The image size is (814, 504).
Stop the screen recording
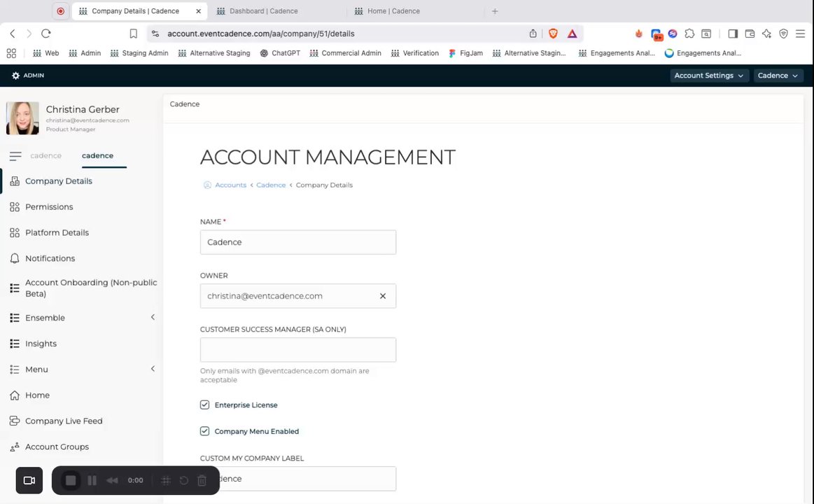[x=71, y=481]
